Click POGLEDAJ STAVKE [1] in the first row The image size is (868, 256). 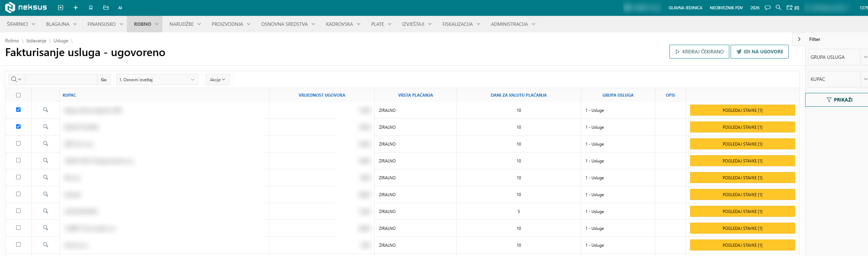742,110
